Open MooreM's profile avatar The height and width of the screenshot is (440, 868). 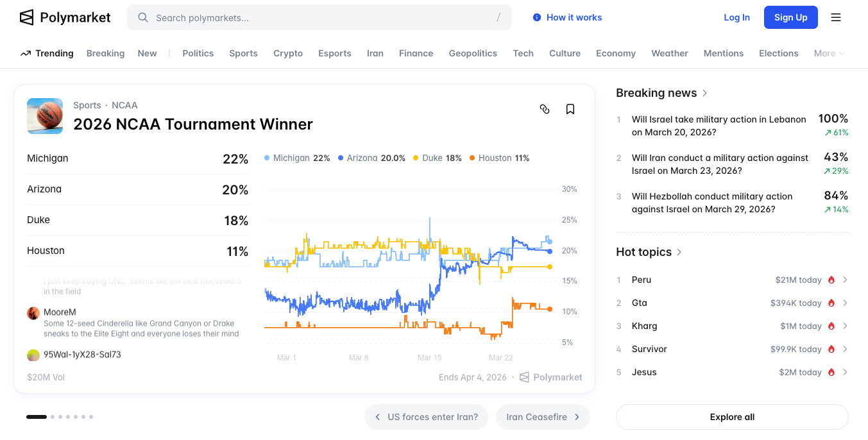[x=33, y=313]
